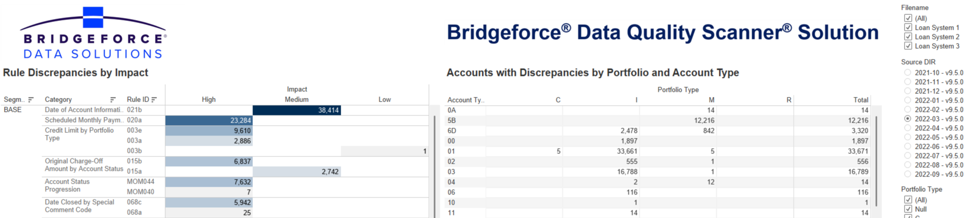The image size is (980, 218).
Task: Sort by the Segment column sort icon
Action: click(x=31, y=100)
